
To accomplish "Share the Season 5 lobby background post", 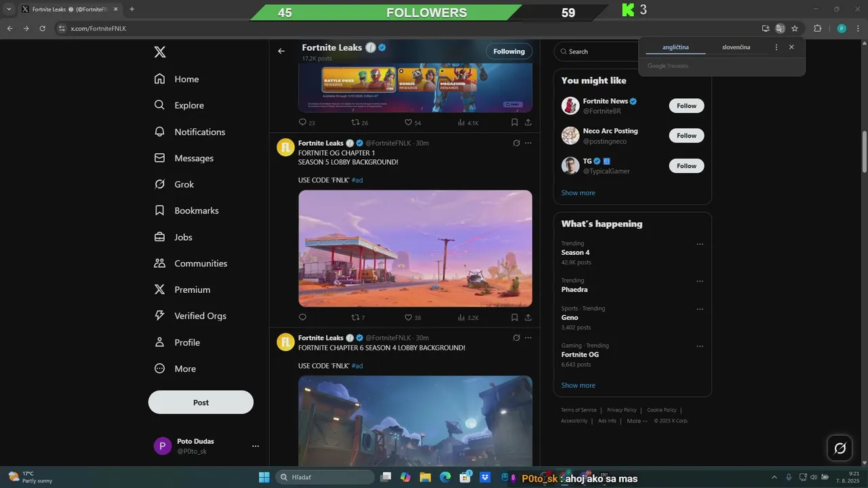I will (x=528, y=317).
